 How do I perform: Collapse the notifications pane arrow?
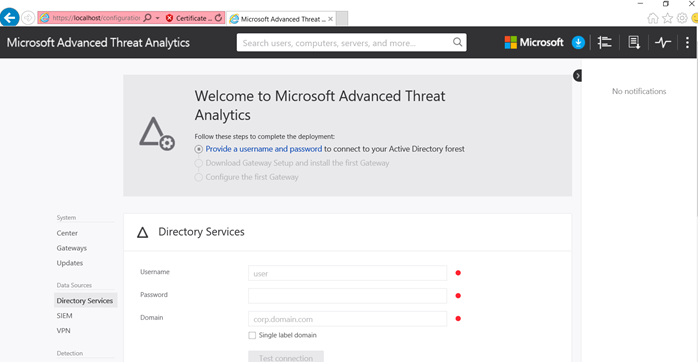[x=577, y=76]
